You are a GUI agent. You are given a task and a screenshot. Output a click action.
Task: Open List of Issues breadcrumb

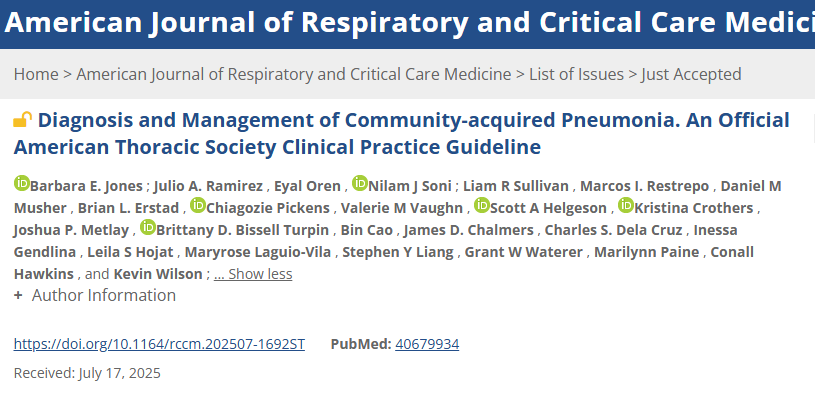576,74
